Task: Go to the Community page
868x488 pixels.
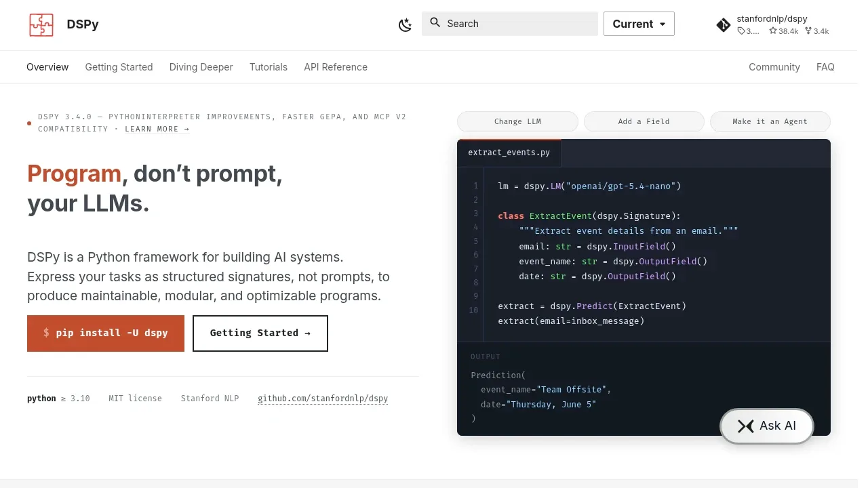Action: [x=774, y=67]
